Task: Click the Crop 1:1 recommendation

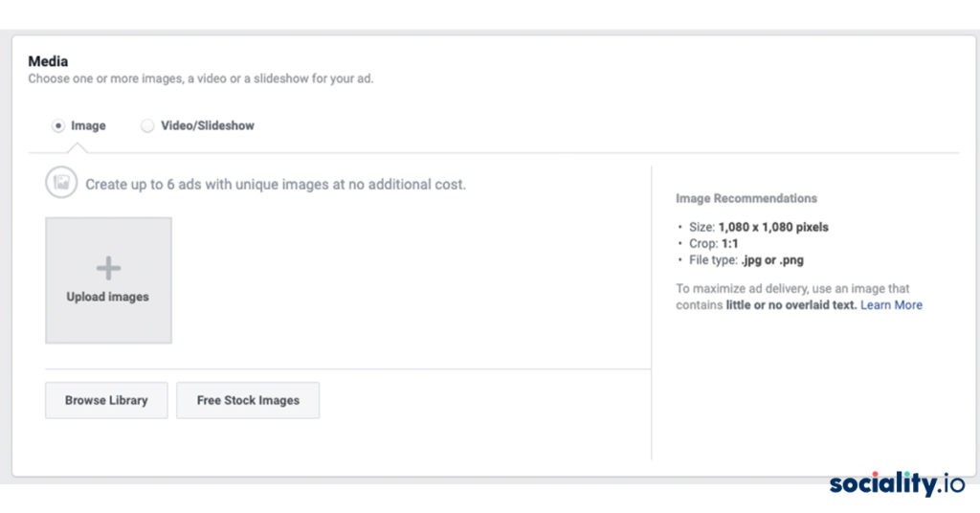Action: pos(713,244)
